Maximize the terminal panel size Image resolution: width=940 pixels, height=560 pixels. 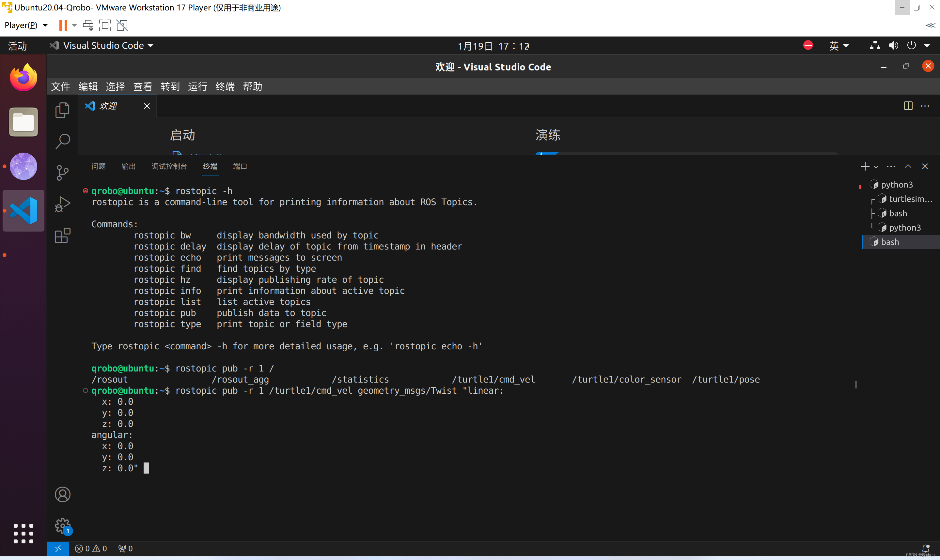(908, 166)
